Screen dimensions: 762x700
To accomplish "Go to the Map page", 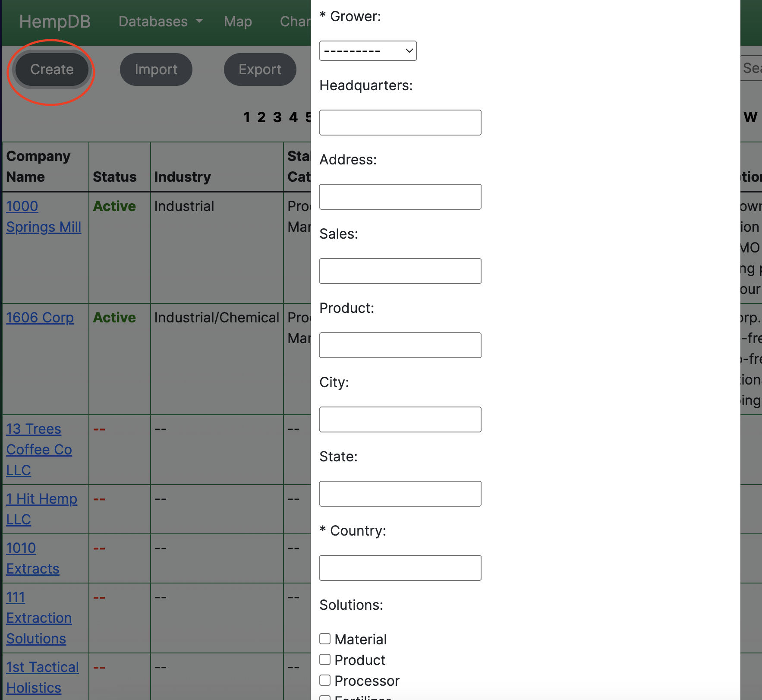I will [x=238, y=22].
